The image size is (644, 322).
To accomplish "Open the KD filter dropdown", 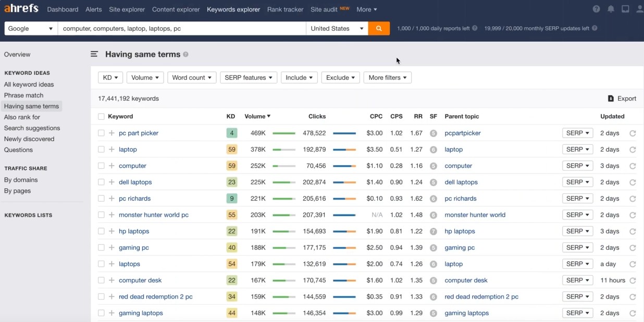I will tap(110, 78).
